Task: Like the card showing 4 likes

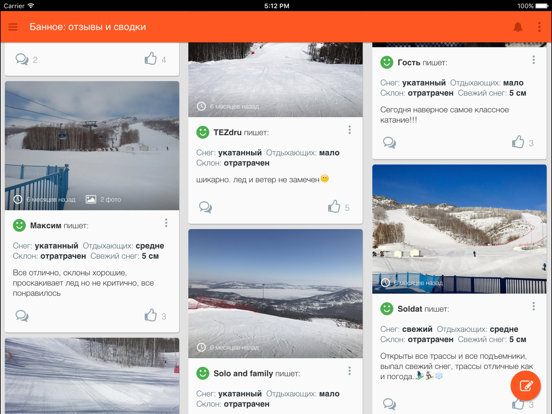Action: click(x=150, y=59)
